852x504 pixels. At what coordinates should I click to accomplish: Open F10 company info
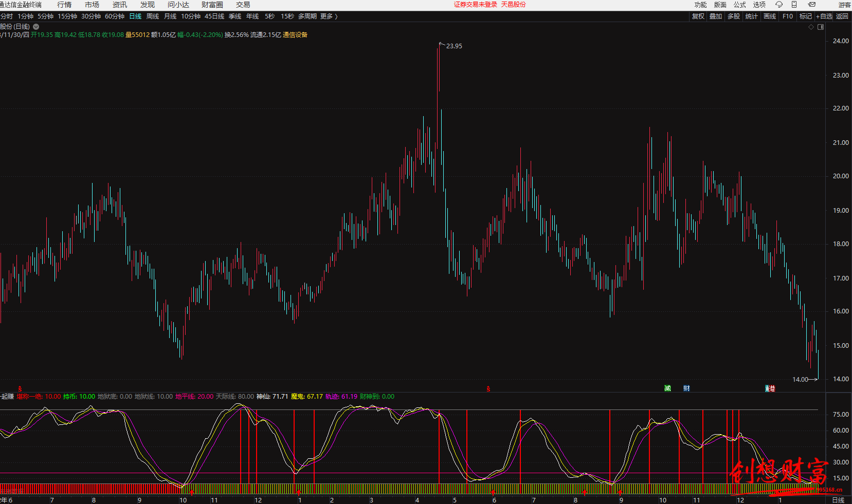(x=788, y=16)
